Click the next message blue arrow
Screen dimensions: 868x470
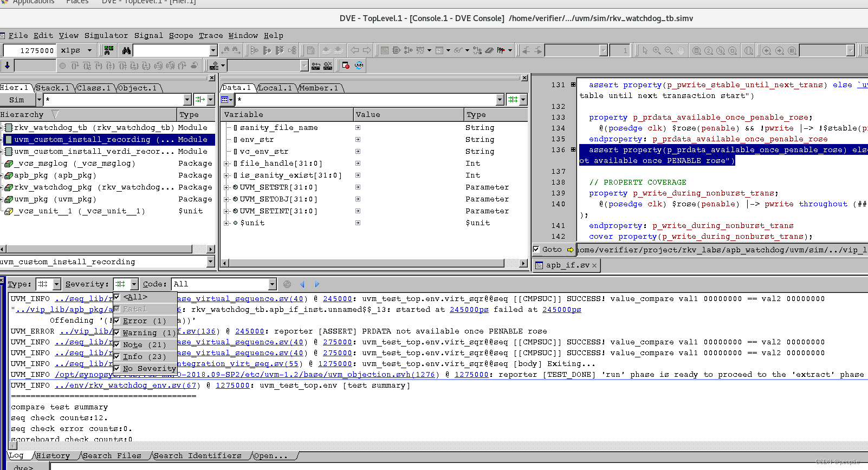tap(317, 284)
